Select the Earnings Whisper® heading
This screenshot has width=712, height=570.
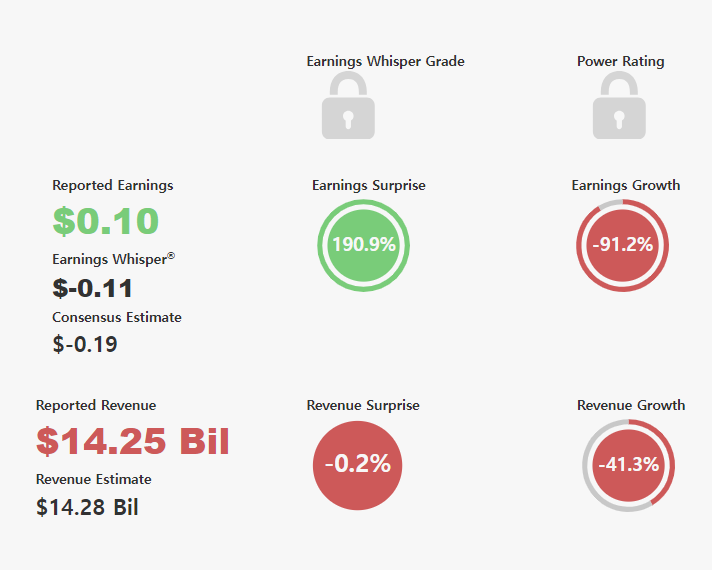(x=114, y=259)
